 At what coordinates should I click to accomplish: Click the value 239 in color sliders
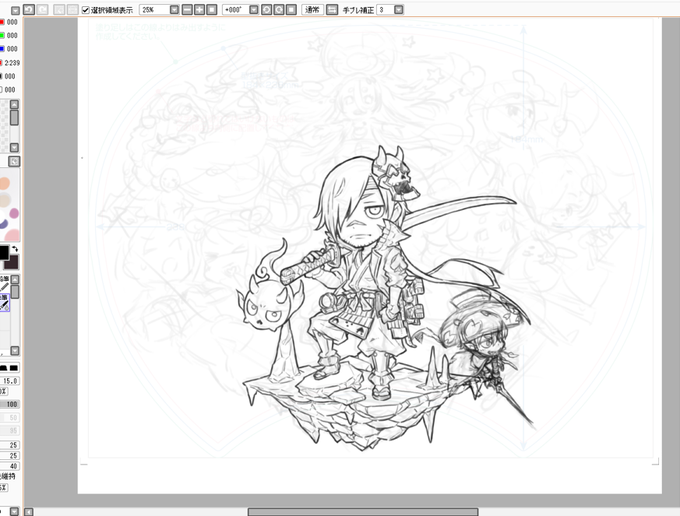coord(13,63)
